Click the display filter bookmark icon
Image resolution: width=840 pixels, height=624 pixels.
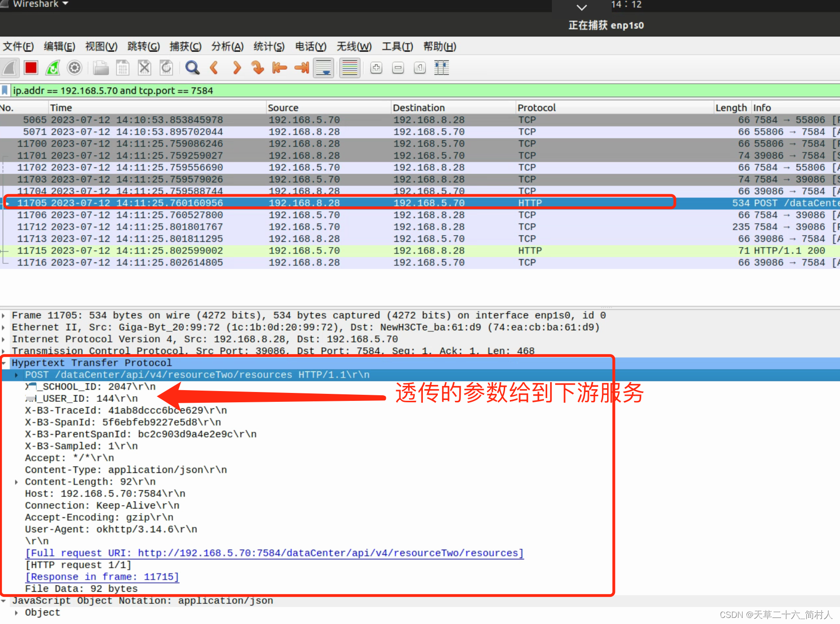[x=5, y=90]
